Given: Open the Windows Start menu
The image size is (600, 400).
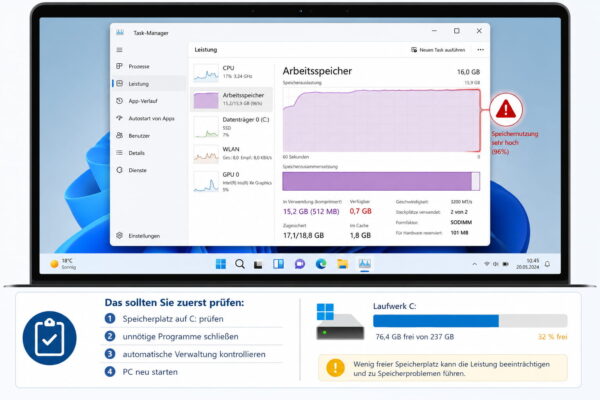Looking at the screenshot, I should [221, 264].
